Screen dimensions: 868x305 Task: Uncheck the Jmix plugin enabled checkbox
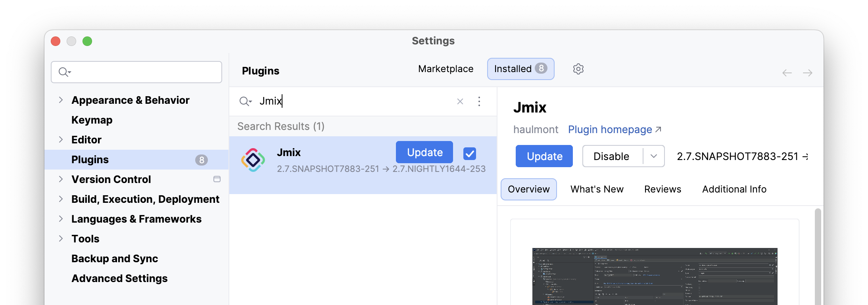pyautogui.click(x=470, y=153)
